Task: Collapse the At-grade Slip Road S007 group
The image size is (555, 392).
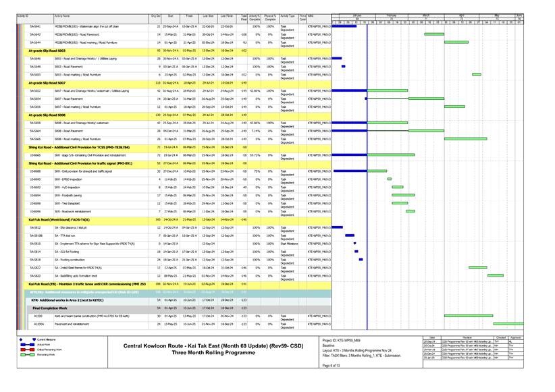Action: pyautogui.click(x=47, y=82)
